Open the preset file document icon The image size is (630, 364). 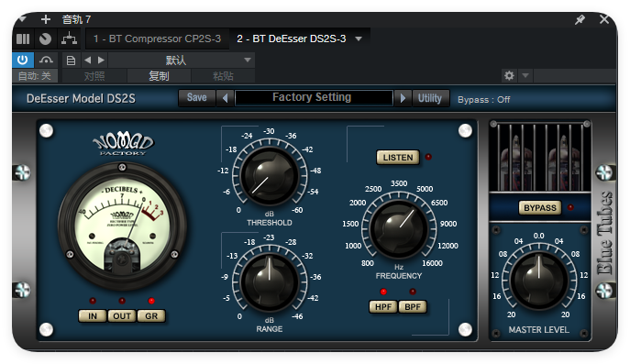coord(71,61)
